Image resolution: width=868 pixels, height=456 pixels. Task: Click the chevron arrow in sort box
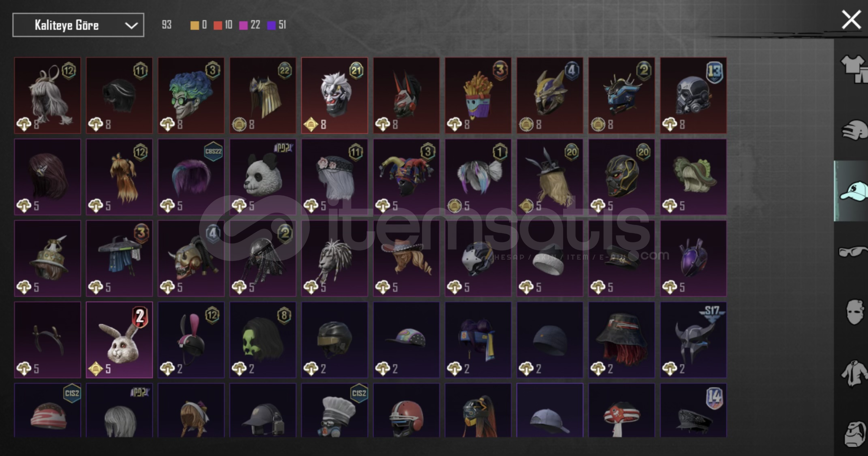click(131, 26)
